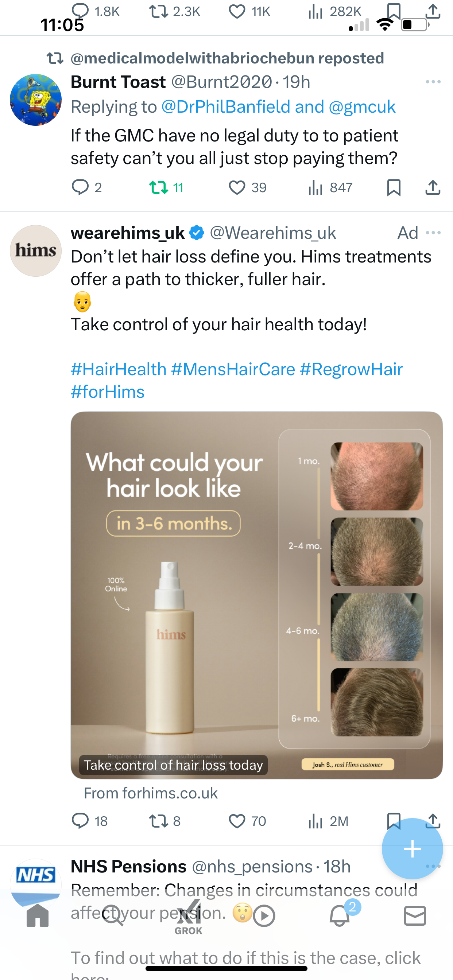The image size is (453, 980).
Task: Open more options on the hims ad
Action: [433, 233]
